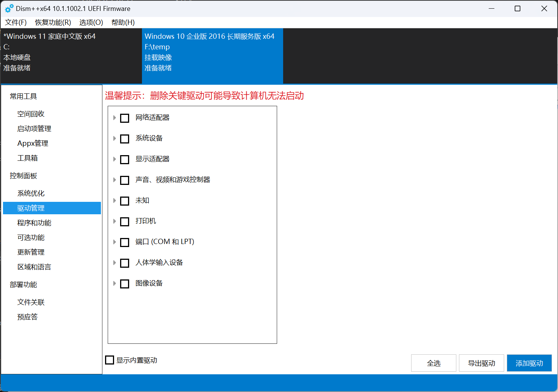Tick the 网络适配器 checkbox
This screenshot has width=558, height=392.
click(125, 118)
